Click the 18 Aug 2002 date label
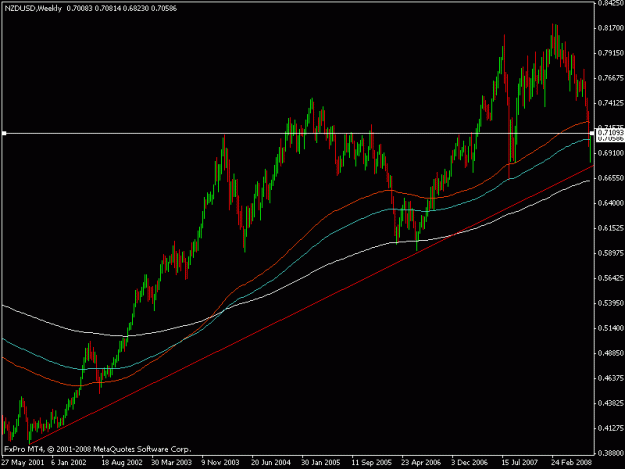Viewport: 625px width, 469px height. click(x=122, y=463)
